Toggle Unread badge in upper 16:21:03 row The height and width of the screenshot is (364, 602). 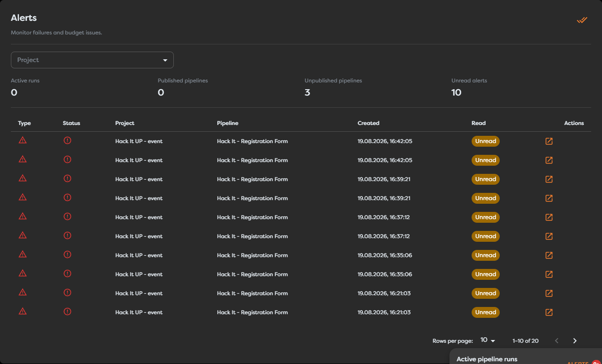pos(486,293)
